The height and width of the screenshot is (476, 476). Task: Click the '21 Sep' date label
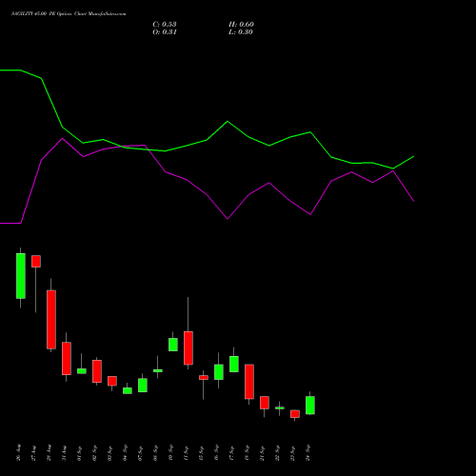(262, 452)
